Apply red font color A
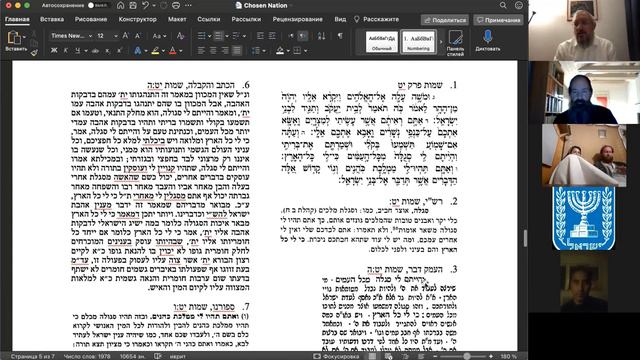The width and height of the screenshot is (640, 360). [173, 51]
